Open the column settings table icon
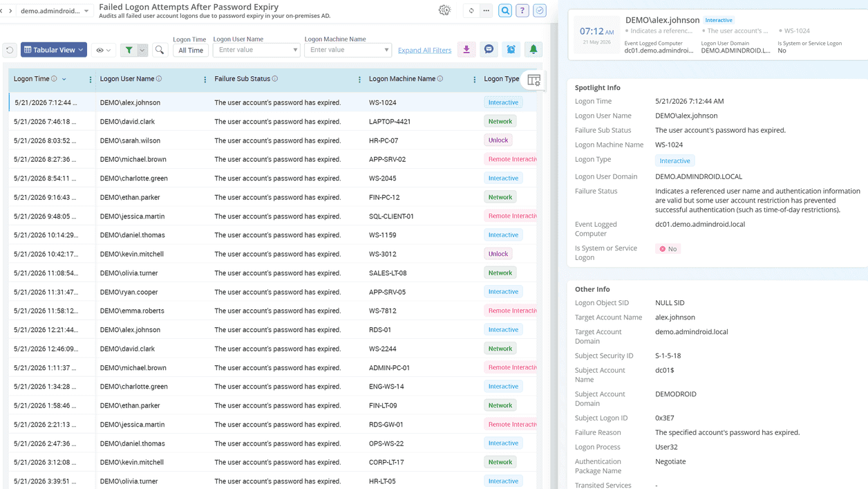This screenshot has height=489, width=868. (x=534, y=80)
